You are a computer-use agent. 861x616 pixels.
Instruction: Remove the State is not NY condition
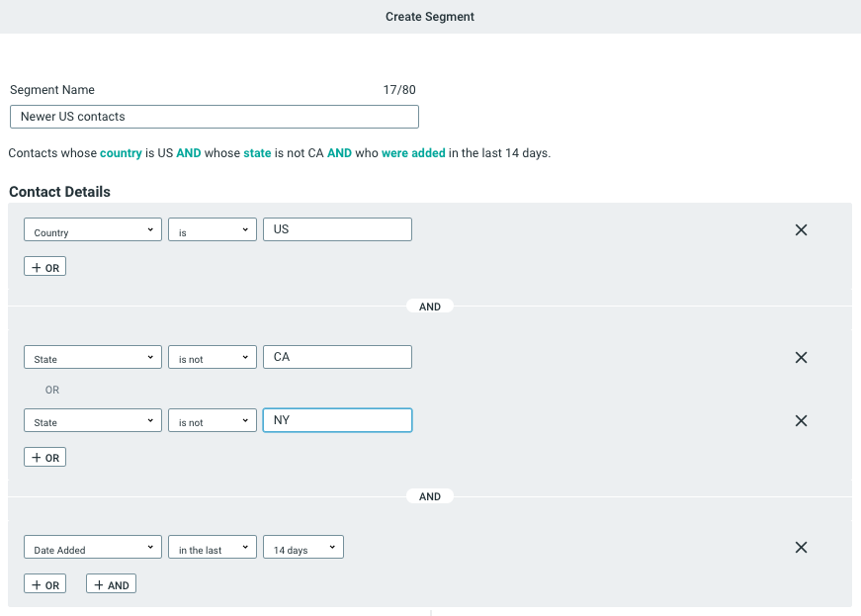[801, 420]
